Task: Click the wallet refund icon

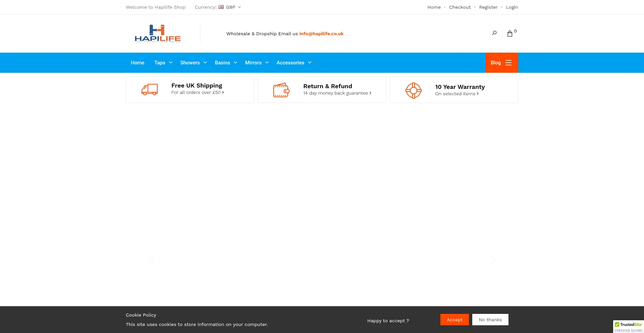Action: (x=281, y=90)
